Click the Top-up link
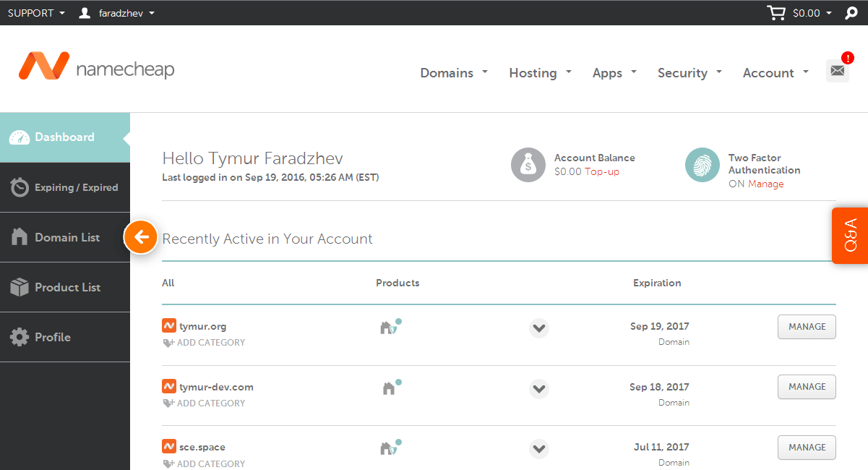This screenshot has height=470, width=868. point(601,171)
